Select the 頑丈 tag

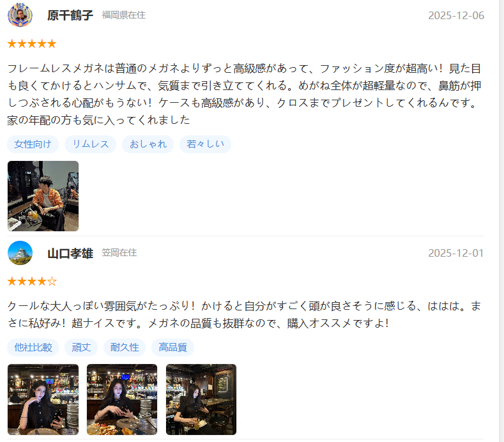[81, 347]
